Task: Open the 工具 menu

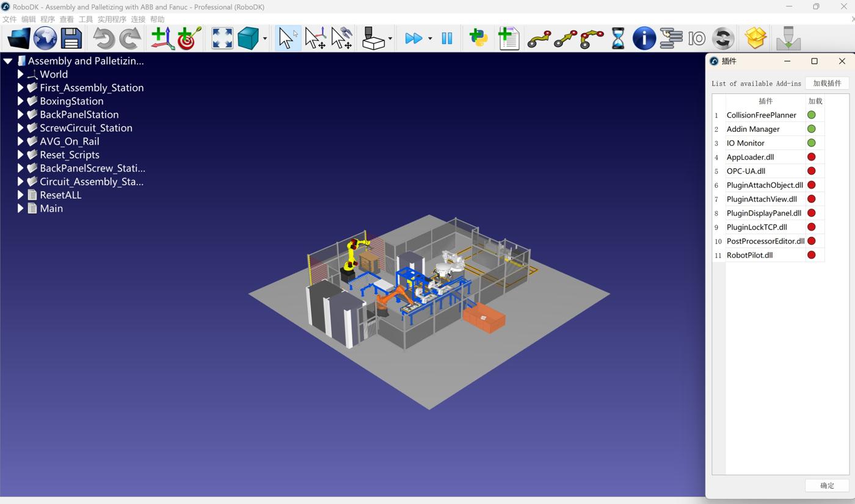Action: point(85,20)
